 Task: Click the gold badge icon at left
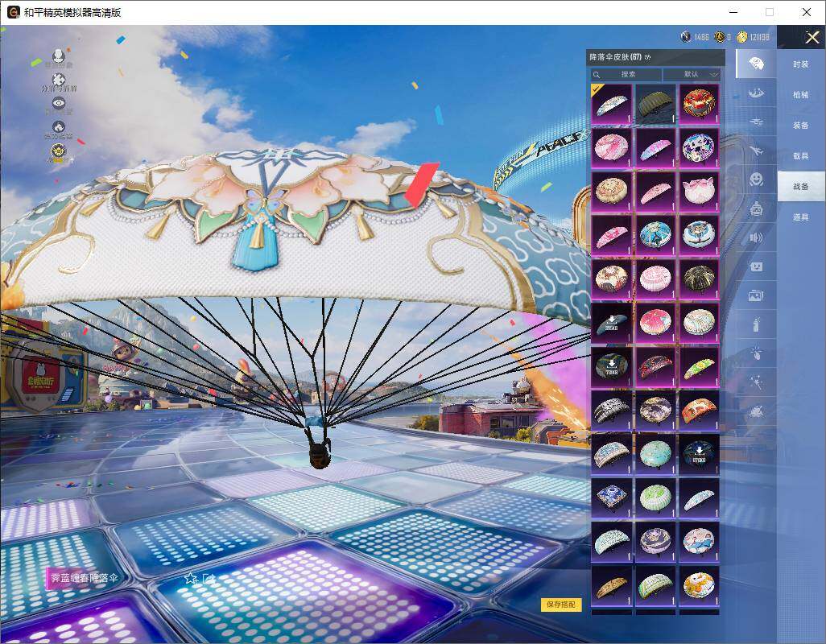click(59, 152)
